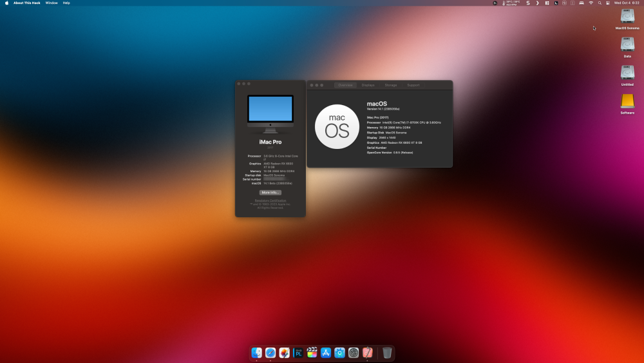Click the Startup Disk line in Overview

coord(386,132)
